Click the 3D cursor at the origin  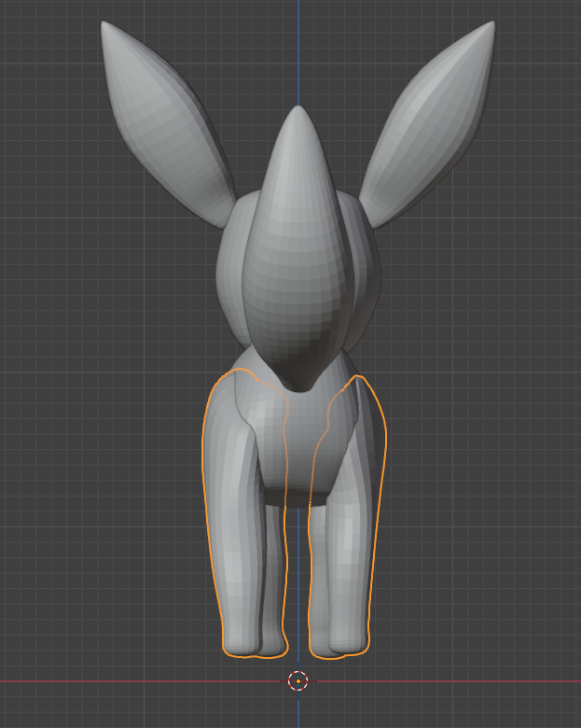coord(297,681)
